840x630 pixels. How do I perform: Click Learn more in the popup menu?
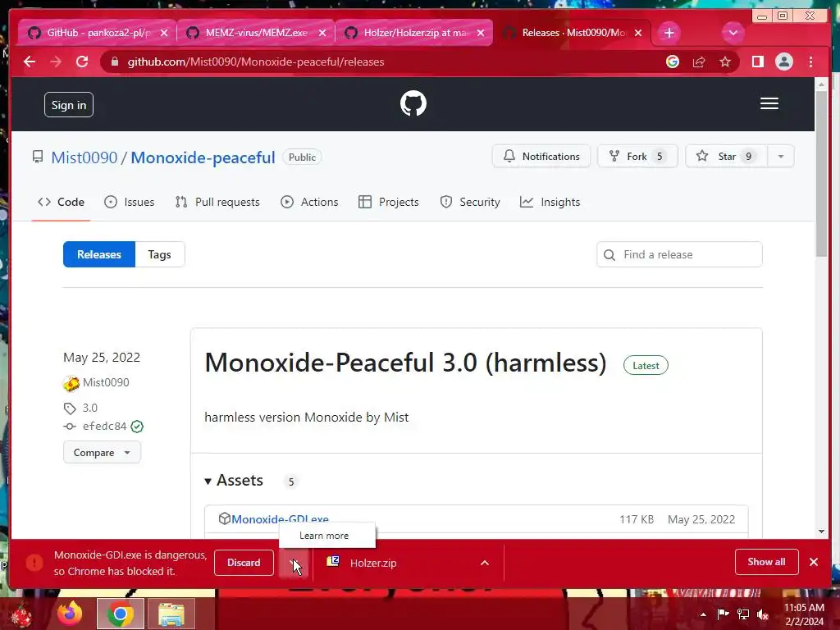coord(324,536)
